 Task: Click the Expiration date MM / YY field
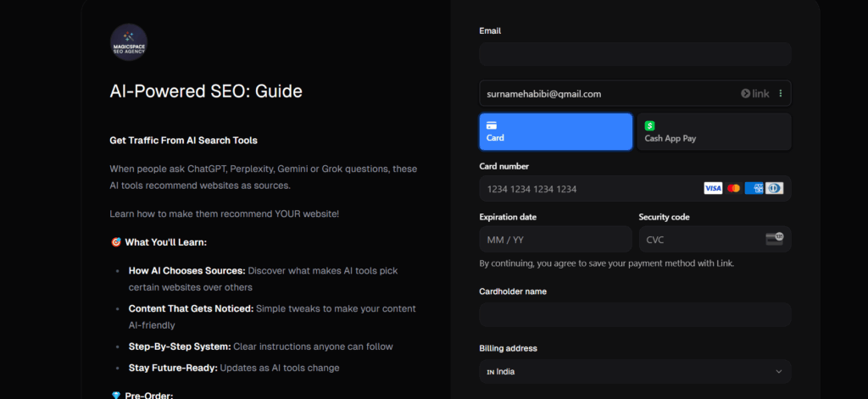coord(555,240)
